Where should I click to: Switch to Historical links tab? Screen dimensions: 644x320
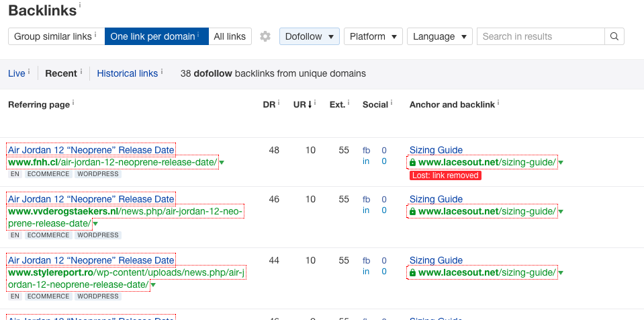128,73
